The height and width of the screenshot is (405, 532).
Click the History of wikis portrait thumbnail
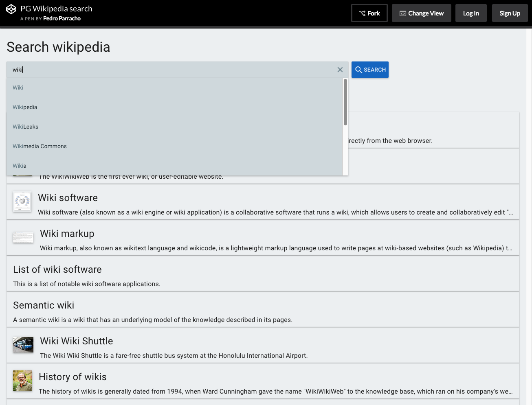point(22,381)
